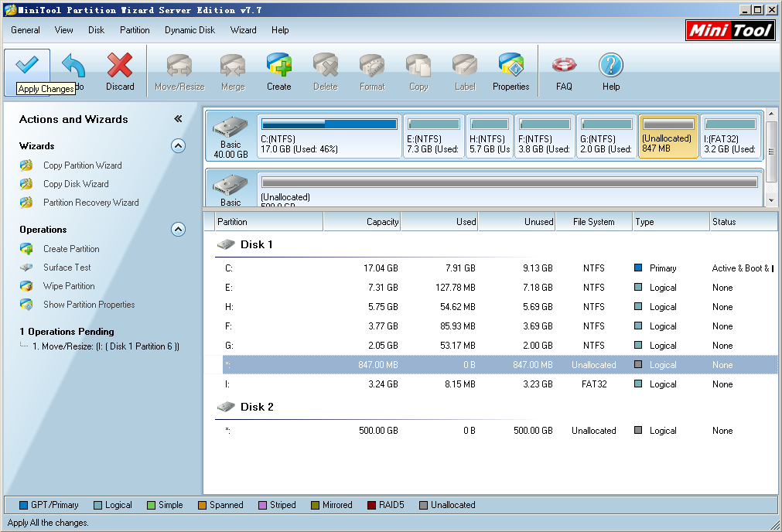Select pending operation 1. Move/Resize
Screen dimensions: 782x532
105,346
